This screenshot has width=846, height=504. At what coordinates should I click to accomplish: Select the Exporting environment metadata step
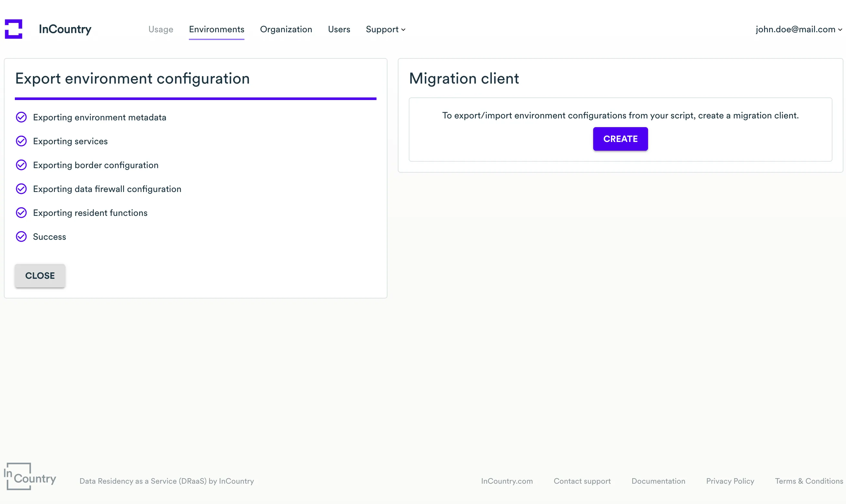coord(99,117)
